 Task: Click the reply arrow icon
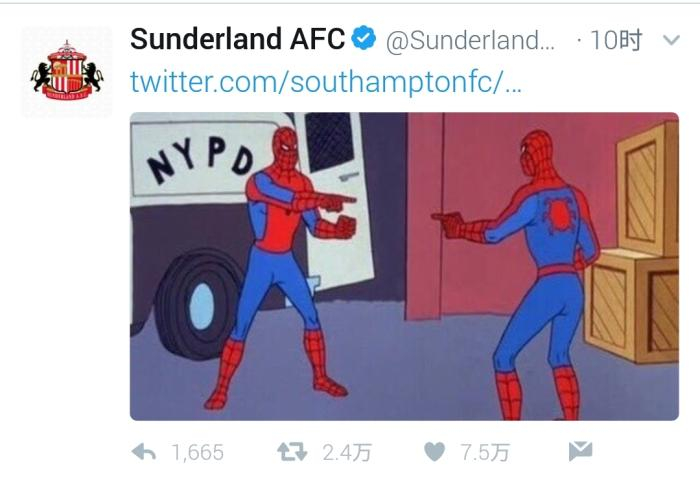[144, 453]
